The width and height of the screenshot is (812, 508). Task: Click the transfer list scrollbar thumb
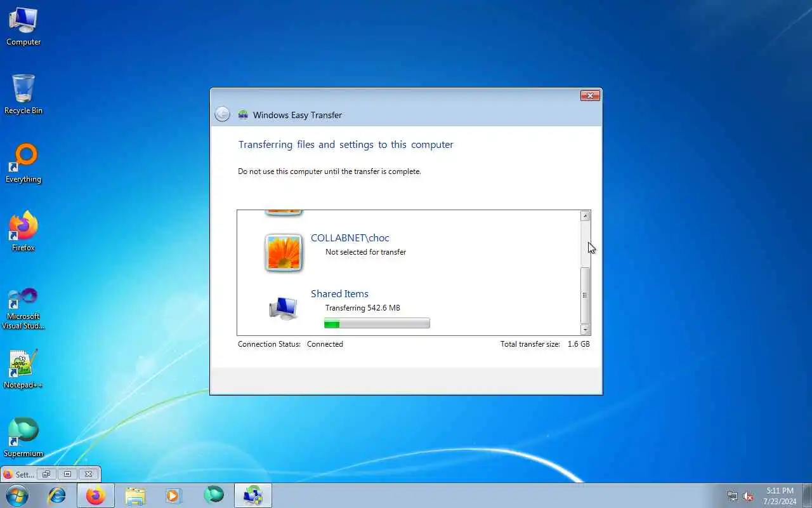click(x=586, y=295)
